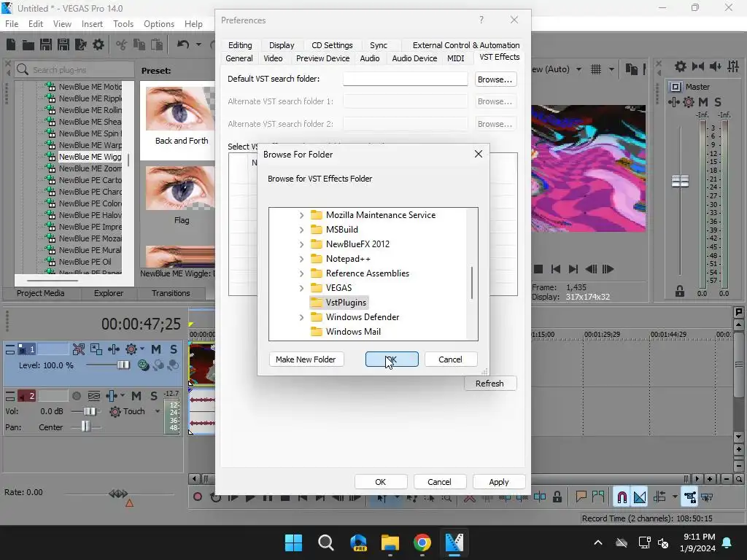Click the Copy icon in toolbar

(139, 44)
